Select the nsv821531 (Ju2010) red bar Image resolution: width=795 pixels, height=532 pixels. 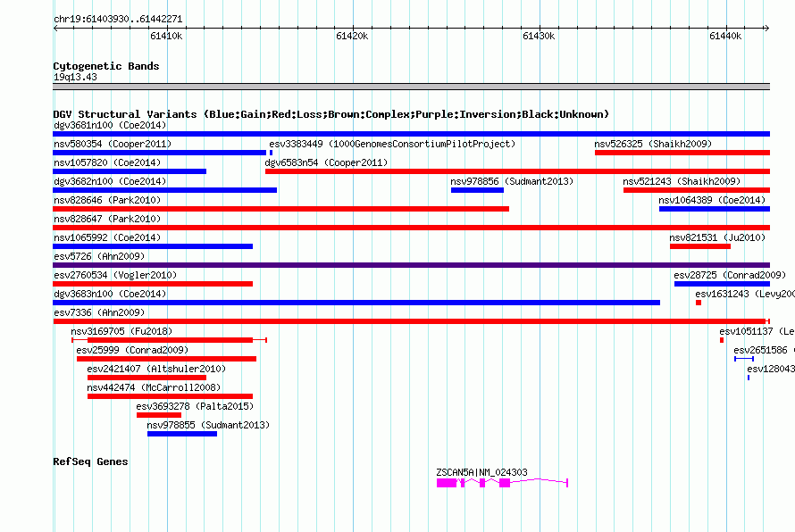point(700,246)
